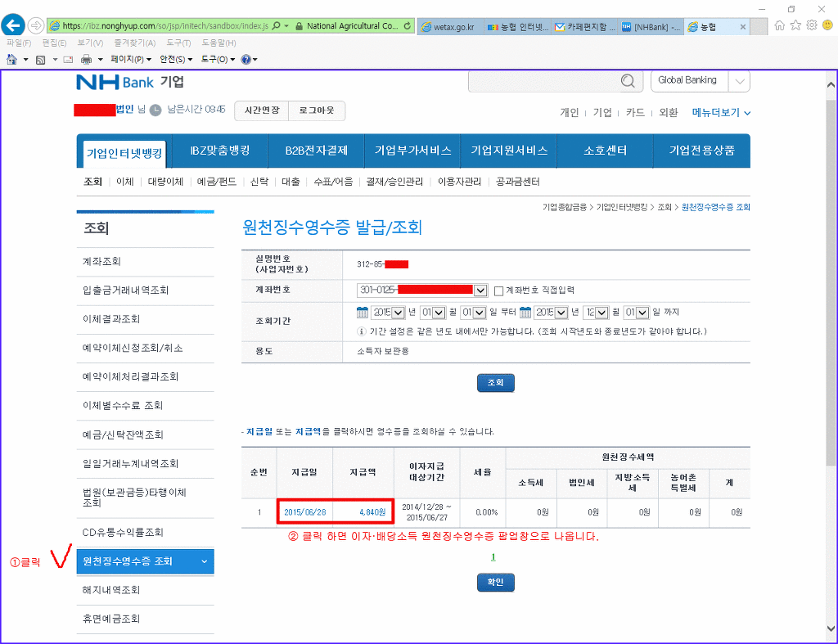
Task: Select the B2B전자결제 main tab
Action: [x=317, y=151]
